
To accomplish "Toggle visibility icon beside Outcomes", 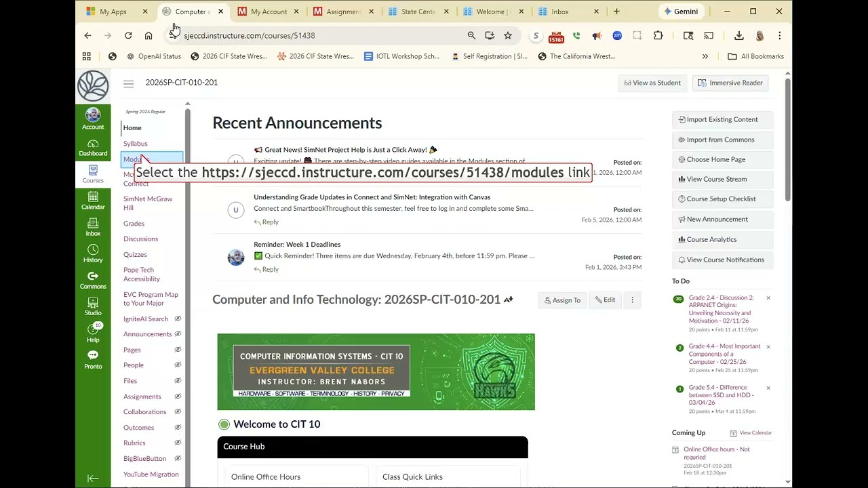I will [178, 428].
